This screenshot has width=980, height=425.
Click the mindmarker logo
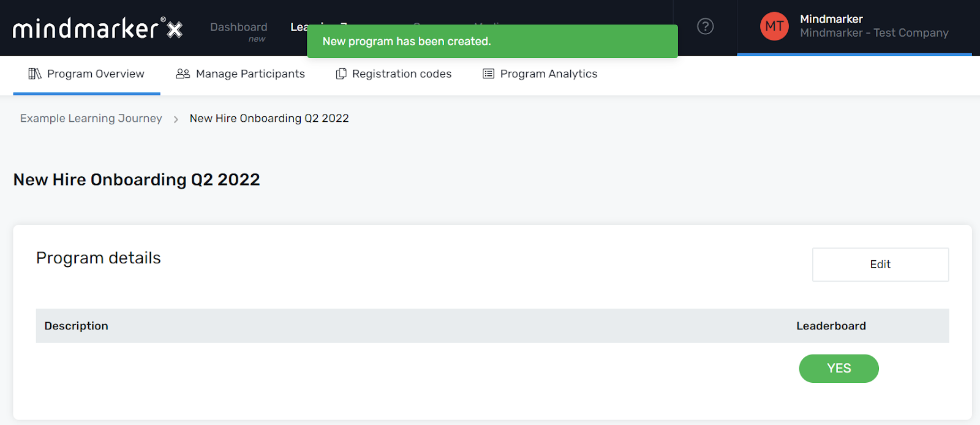click(x=98, y=28)
